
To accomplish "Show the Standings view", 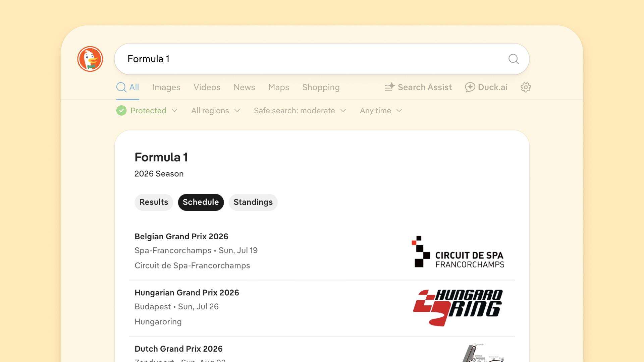I will tap(253, 202).
